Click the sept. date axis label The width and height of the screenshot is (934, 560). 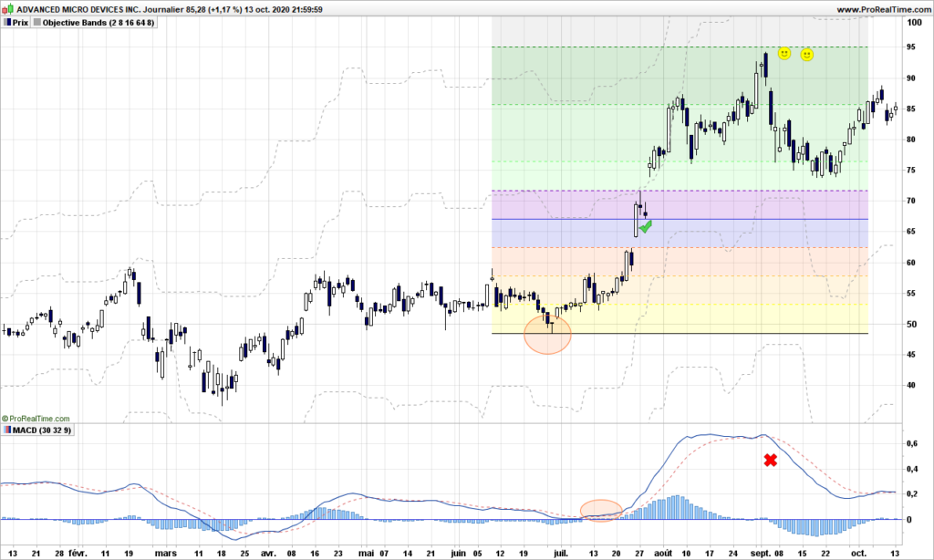760,553
